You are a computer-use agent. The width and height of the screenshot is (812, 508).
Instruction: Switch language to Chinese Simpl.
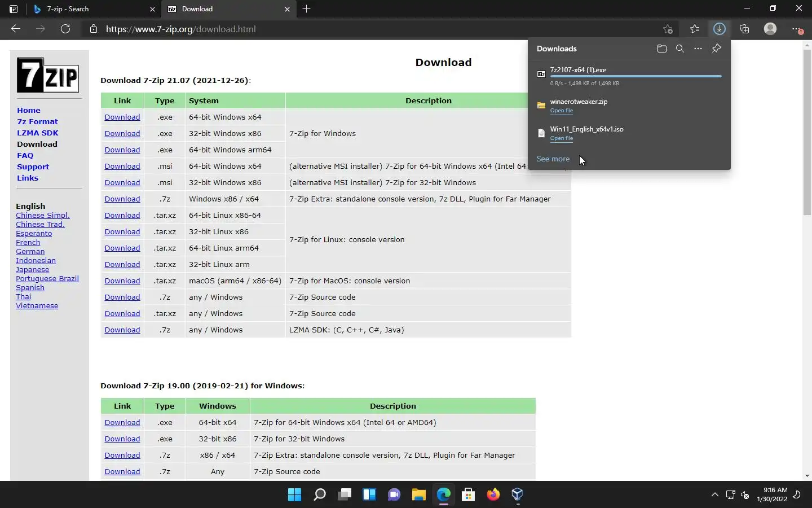click(43, 216)
